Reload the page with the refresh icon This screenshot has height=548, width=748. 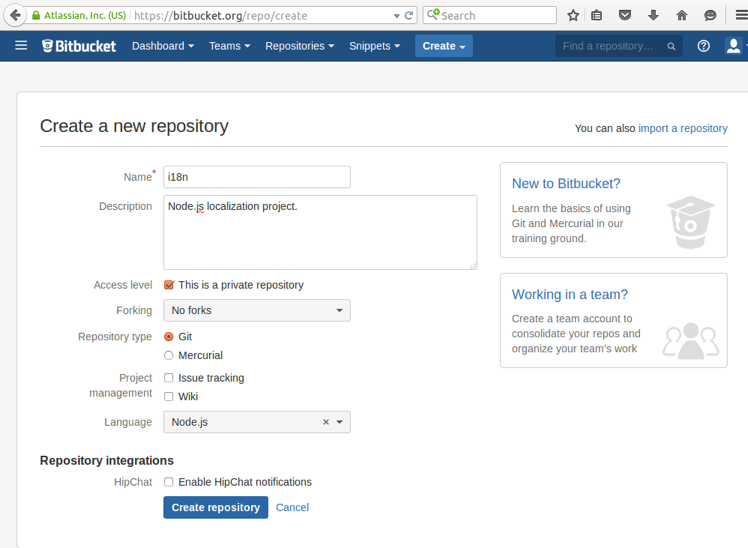(409, 15)
